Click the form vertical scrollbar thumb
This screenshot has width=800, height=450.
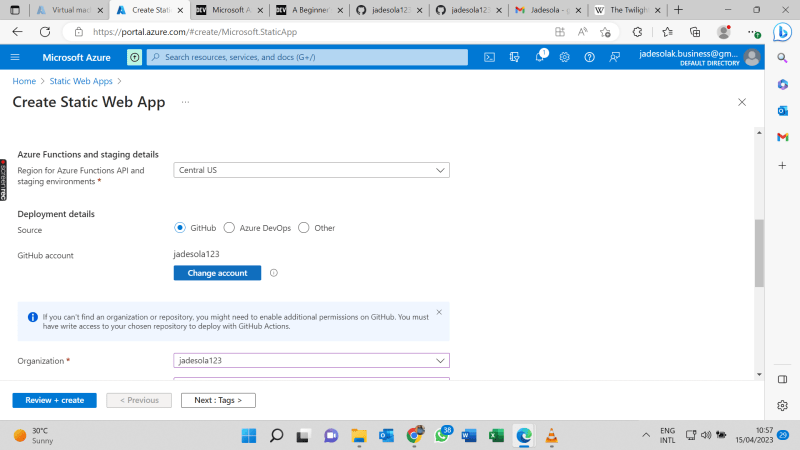point(759,253)
